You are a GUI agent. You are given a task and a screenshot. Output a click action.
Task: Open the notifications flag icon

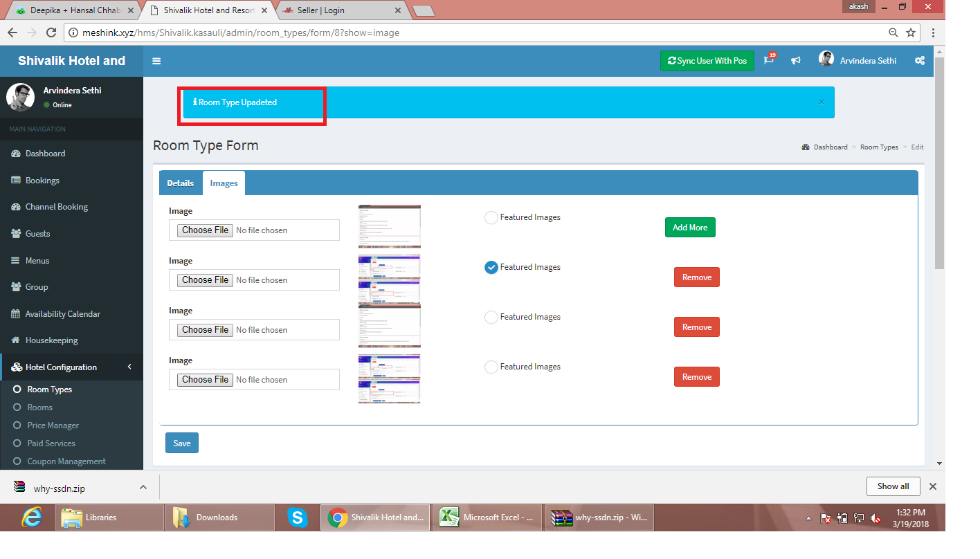[769, 60]
